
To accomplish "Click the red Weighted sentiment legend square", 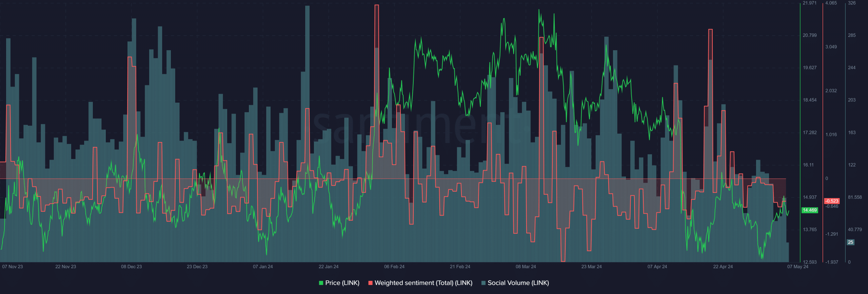I will point(371,283).
